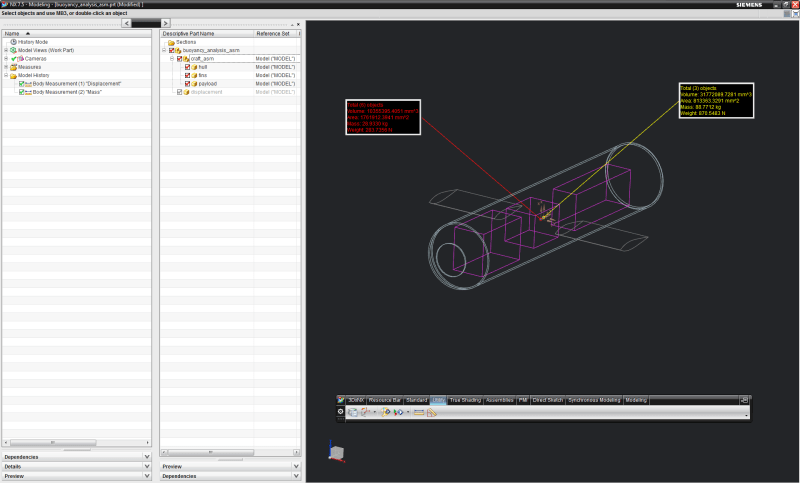This screenshot has width=800, height=483.
Task: Click the show/hide objects toolbar icon
Action: 398,412
